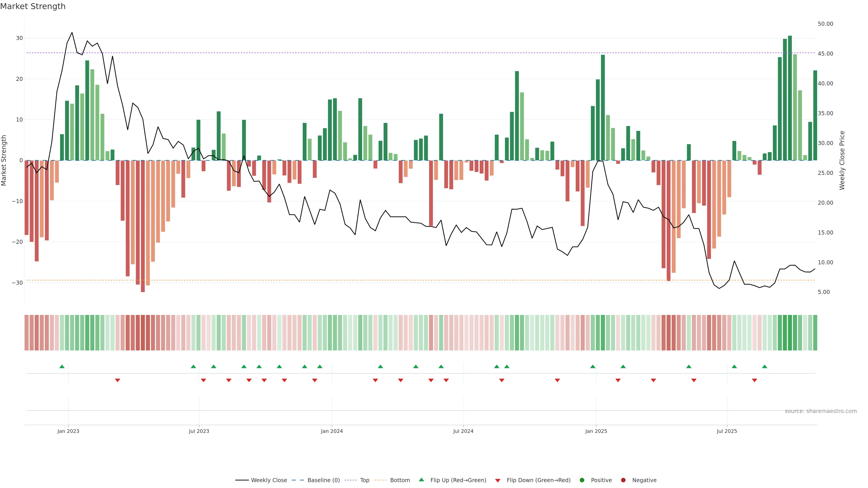Click Flip Up green triangle legend icon
This screenshot has width=868, height=488.
pyautogui.click(x=421, y=480)
